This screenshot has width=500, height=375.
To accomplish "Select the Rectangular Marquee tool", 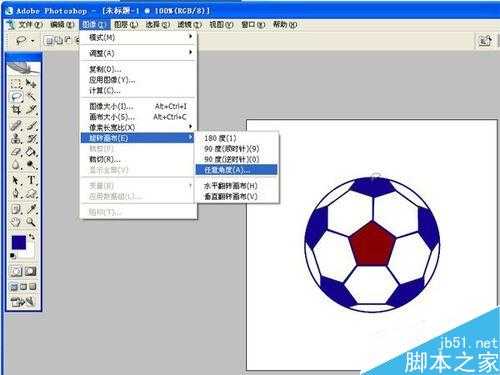I will click(16, 83).
